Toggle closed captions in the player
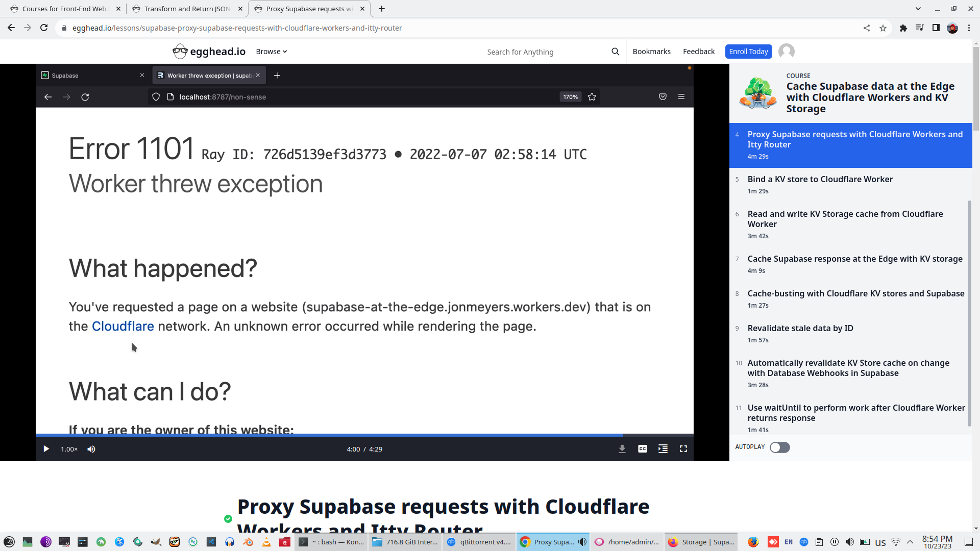The width and height of the screenshot is (980, 551). (643, 449)
